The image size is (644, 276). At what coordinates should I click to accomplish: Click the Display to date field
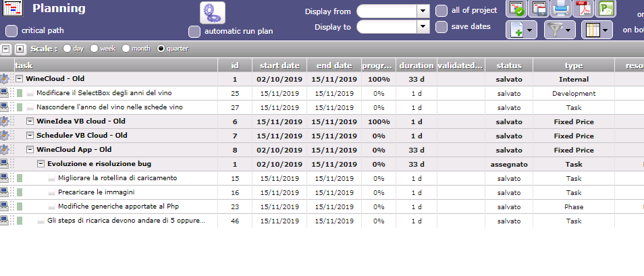387,27
